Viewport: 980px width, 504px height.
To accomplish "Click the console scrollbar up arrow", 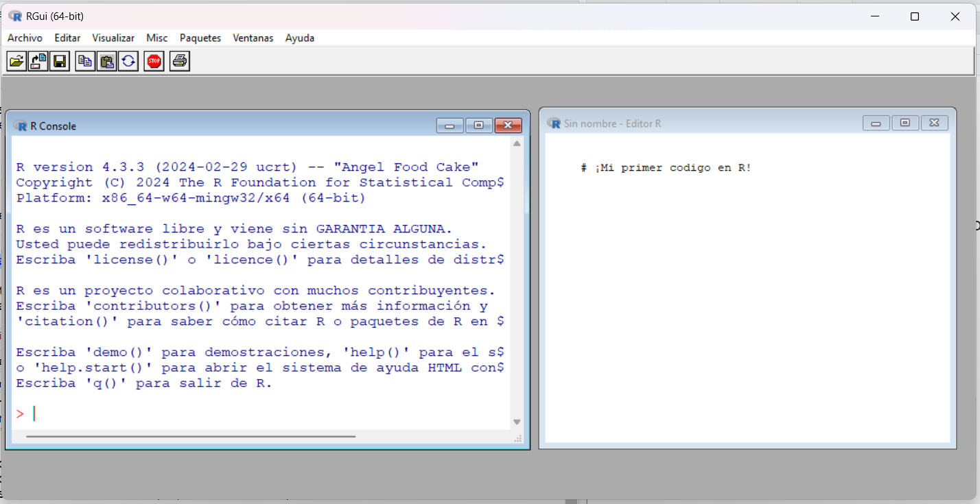I will click(517, 144).
